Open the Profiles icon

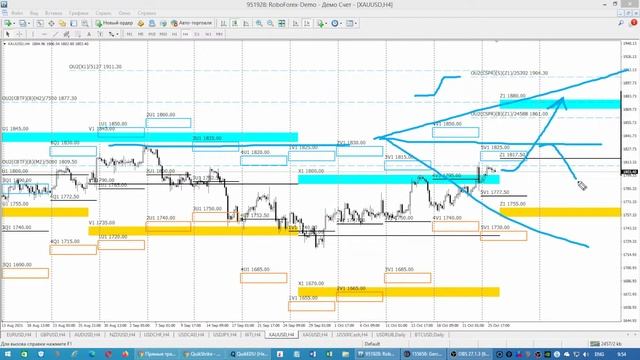[x=22, y=24]
